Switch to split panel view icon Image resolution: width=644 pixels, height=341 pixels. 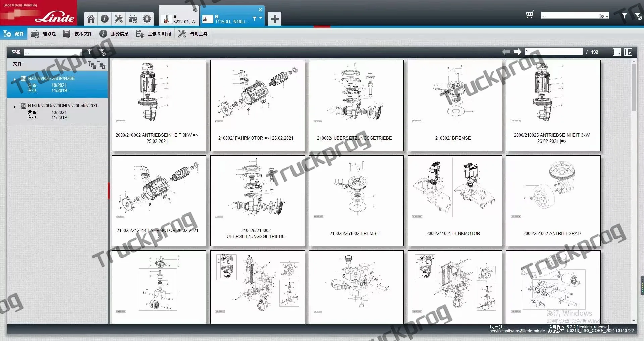coord(628,52)
